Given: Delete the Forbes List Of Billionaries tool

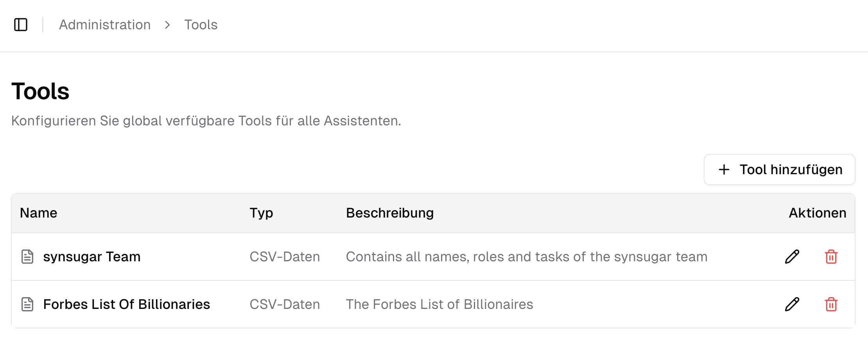Looking at the screenshot, I should coord(832,304).
